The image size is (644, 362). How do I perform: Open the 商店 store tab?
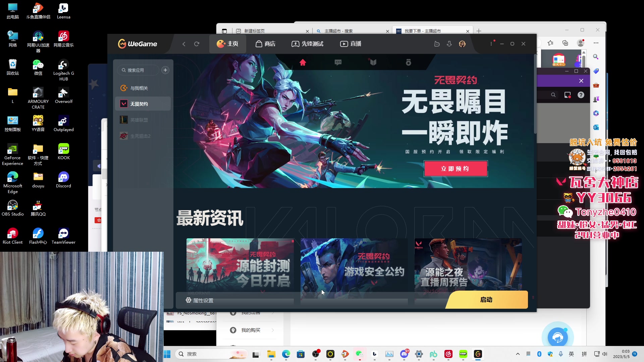[265, 44]
